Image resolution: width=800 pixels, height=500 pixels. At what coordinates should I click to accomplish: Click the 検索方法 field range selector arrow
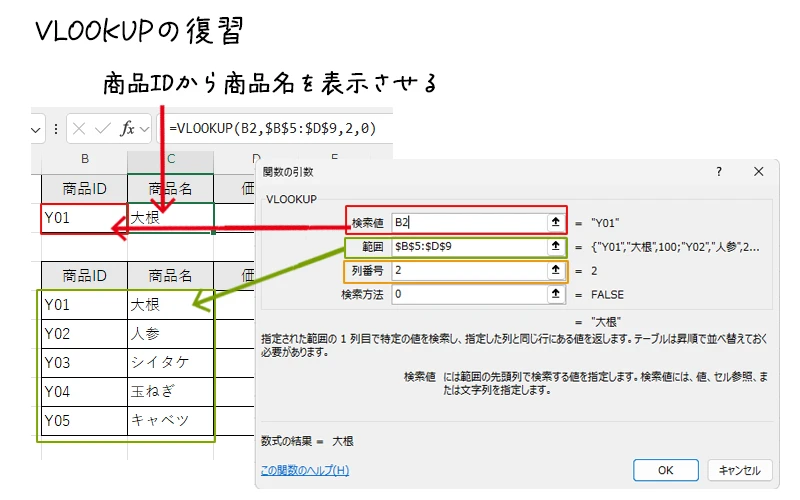[556, 294]
